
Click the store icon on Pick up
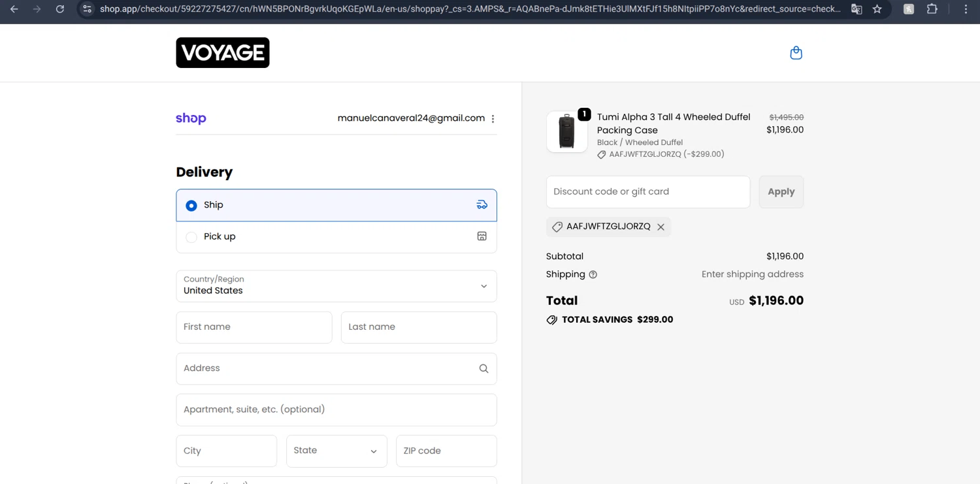tap(482, 236)
